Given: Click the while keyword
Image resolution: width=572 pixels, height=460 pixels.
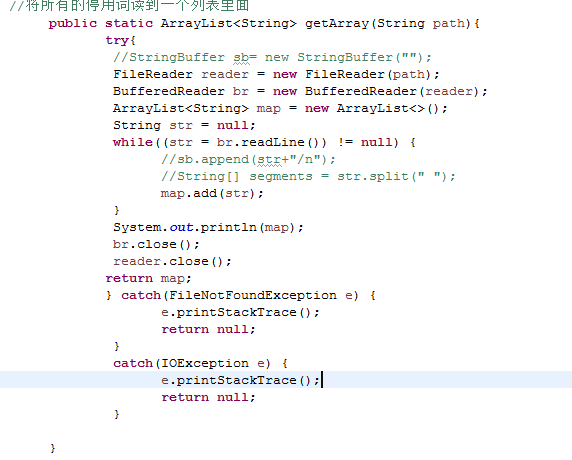Looking at the screenshot, I should pyautogui.click(x=133, y=142).
